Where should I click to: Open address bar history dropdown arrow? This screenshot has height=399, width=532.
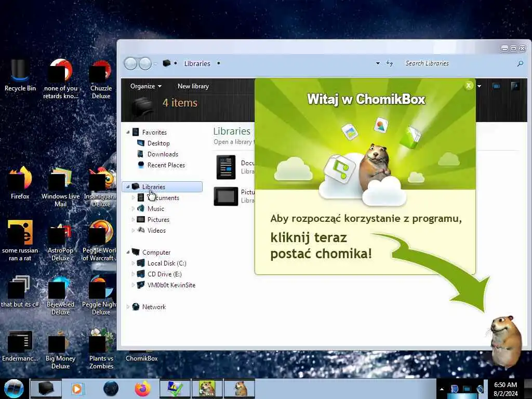(378, 63)
